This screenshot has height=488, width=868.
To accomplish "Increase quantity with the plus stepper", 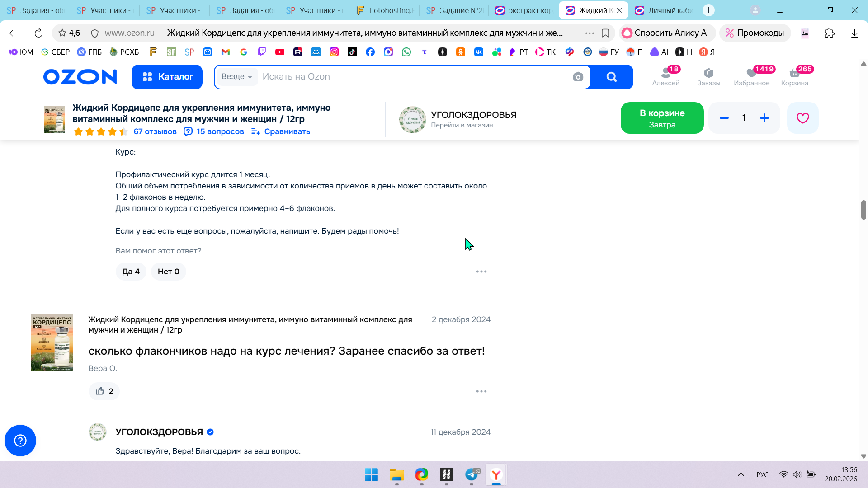I will tap(764, 118).
